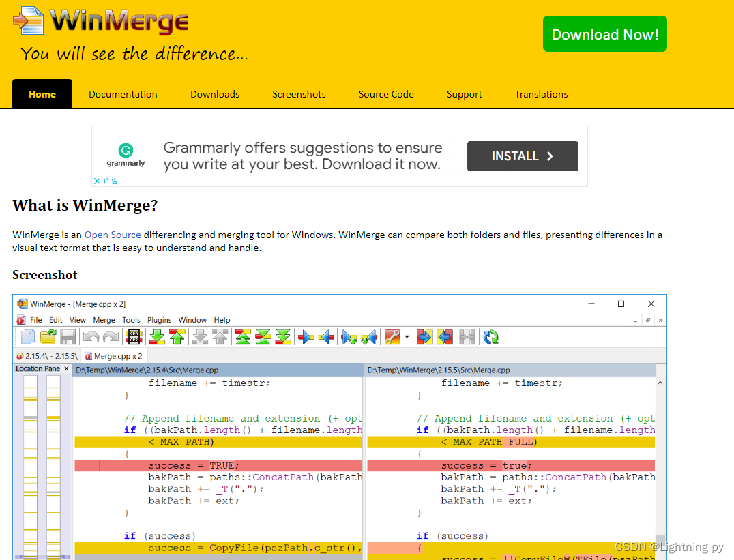734x560 pixels.
Task: Open the Screenshots navigation link
Action: point(299,94)
